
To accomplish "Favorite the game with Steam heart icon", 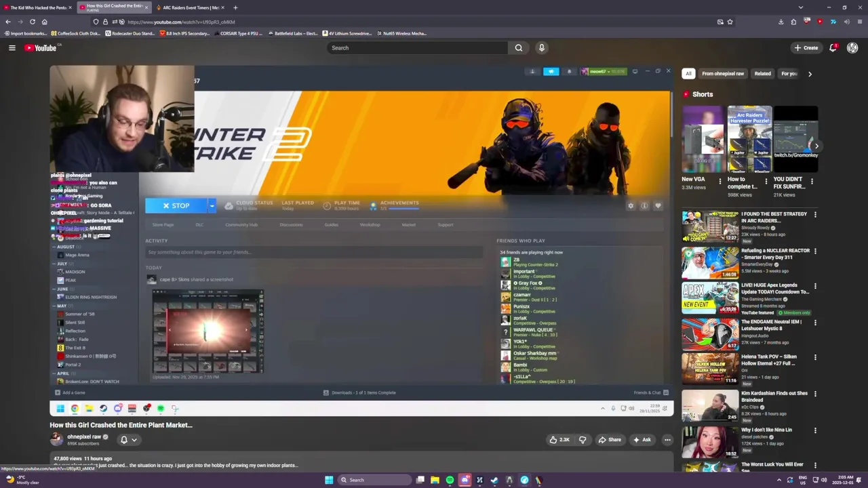I will pyautogui.click(x=658, y=205).
